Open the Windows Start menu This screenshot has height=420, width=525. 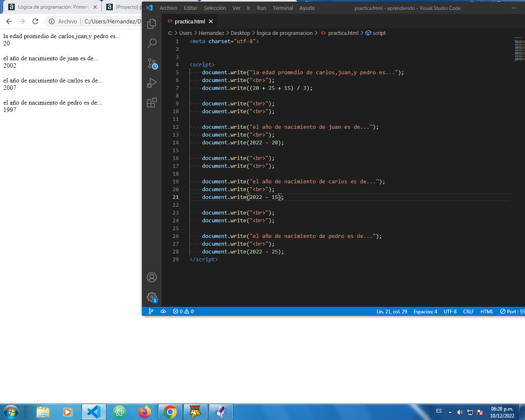coord(11,412)
